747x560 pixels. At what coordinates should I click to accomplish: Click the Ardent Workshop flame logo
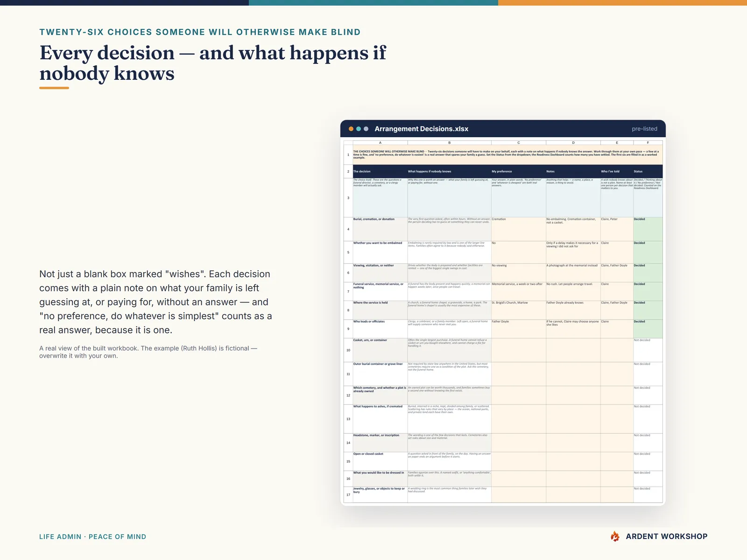(615, 536)
